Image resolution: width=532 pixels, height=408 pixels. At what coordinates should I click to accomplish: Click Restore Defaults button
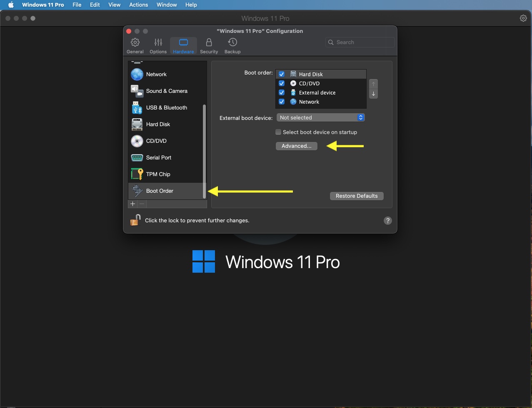click(357, 196)
